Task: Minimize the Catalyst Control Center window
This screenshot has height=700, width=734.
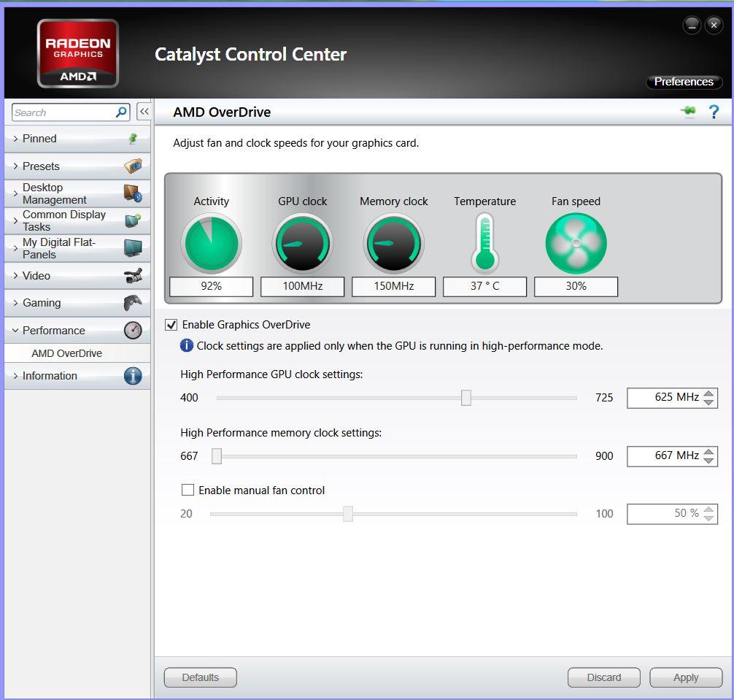Action: point(692,26)
